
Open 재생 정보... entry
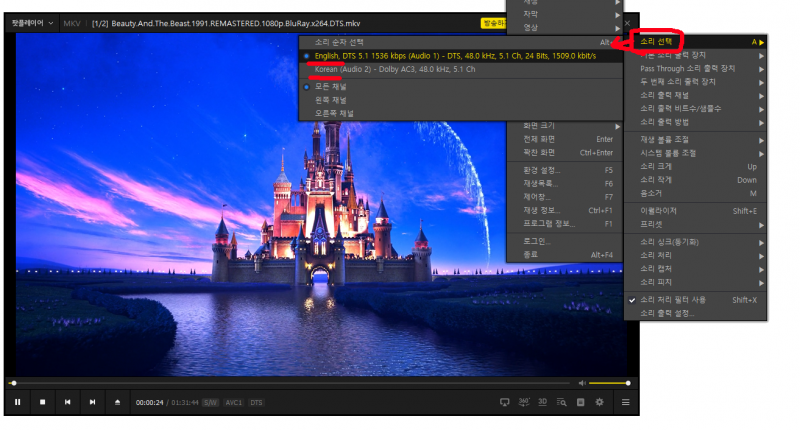point(564,210)
